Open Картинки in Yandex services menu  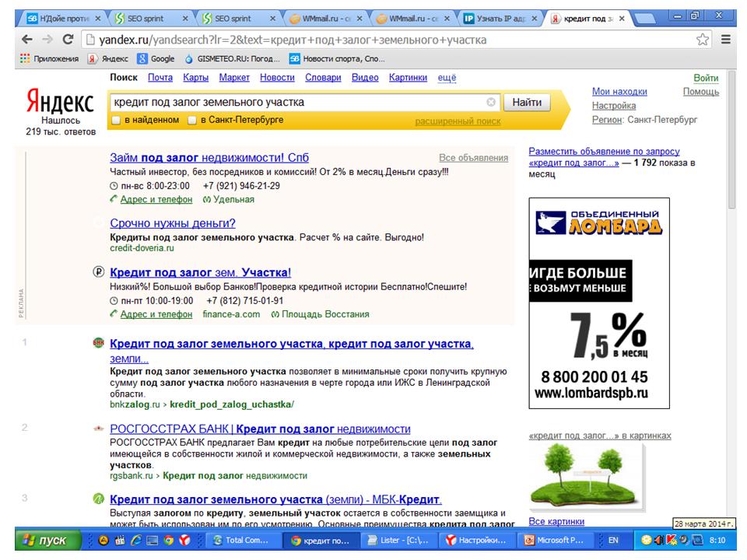tap(408, 78)
